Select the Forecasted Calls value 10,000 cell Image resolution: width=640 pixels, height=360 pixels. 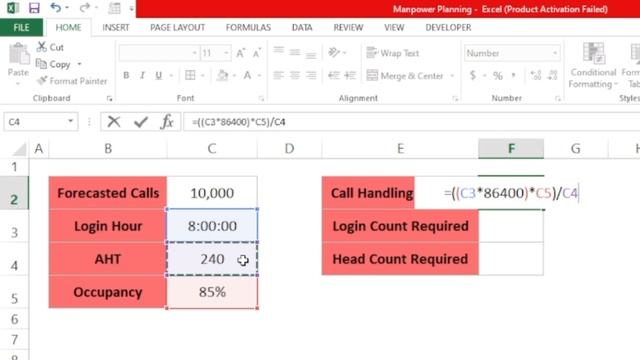[212, 193]
